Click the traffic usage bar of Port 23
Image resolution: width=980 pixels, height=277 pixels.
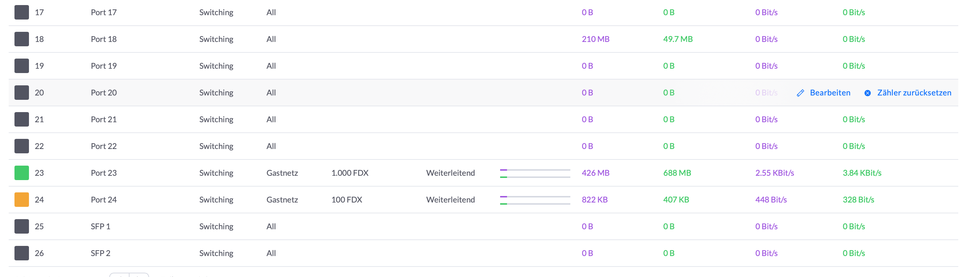[x=535, y=173]
